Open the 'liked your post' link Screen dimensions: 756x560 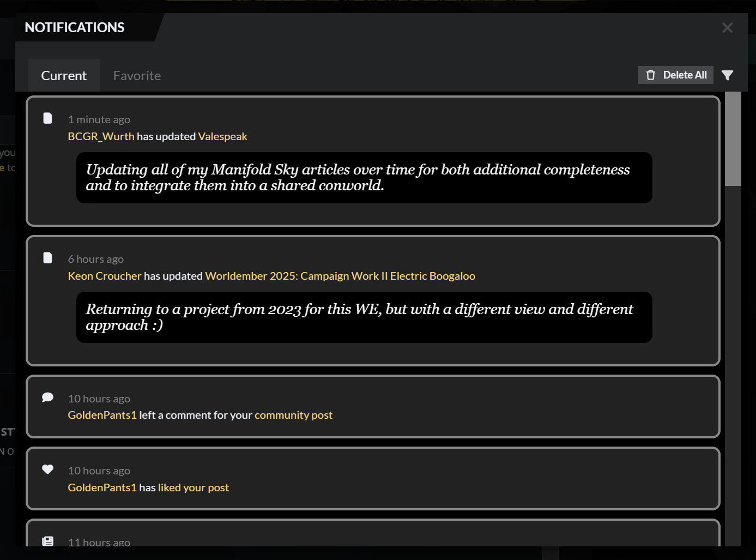click(193, 487)
